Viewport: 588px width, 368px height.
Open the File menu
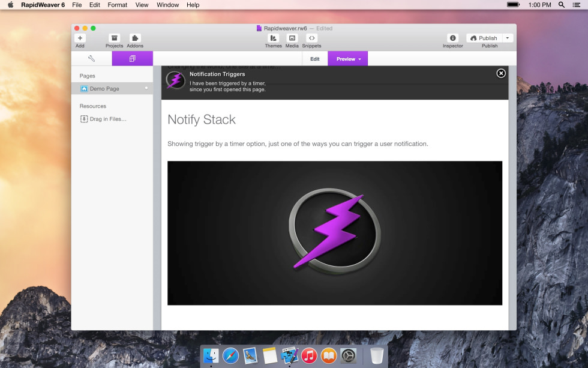point(77,5)
